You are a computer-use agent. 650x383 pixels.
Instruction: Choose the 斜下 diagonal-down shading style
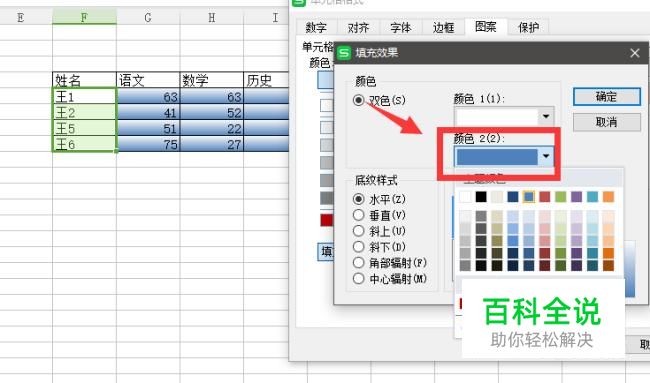coord(359,247)
